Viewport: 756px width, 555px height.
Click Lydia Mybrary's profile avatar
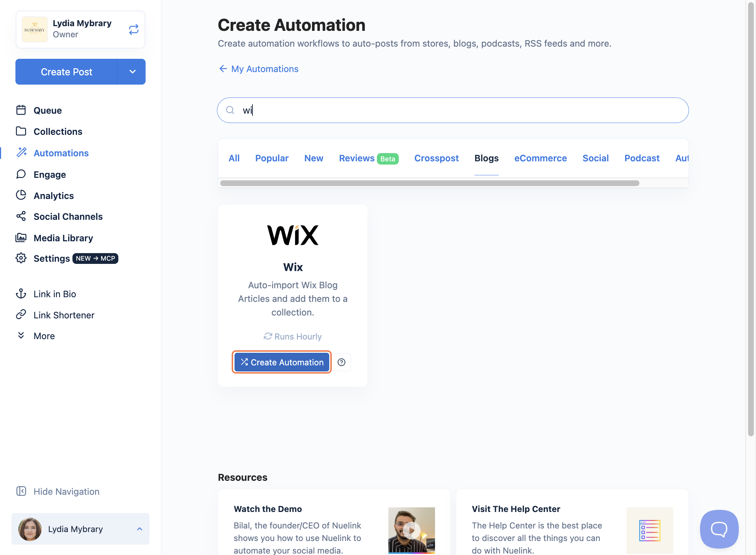[x=30, y=529]
